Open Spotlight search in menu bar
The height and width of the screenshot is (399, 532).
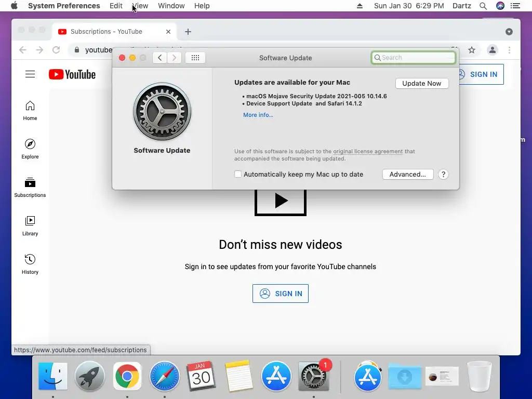[x=483, y=6]
